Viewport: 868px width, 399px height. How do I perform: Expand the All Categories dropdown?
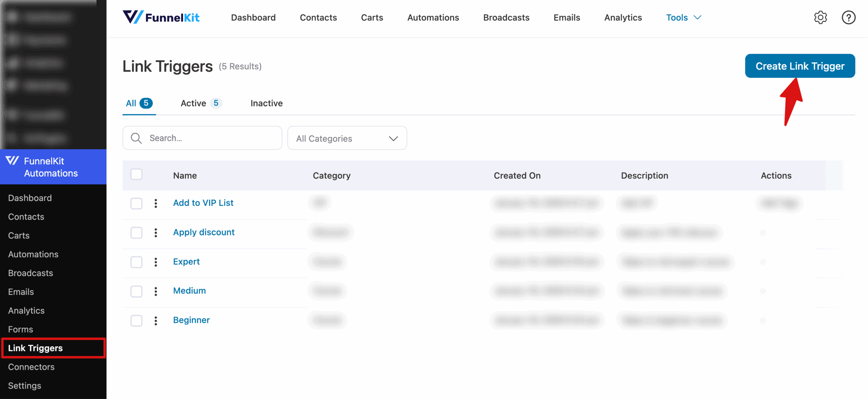pos(347,138)
